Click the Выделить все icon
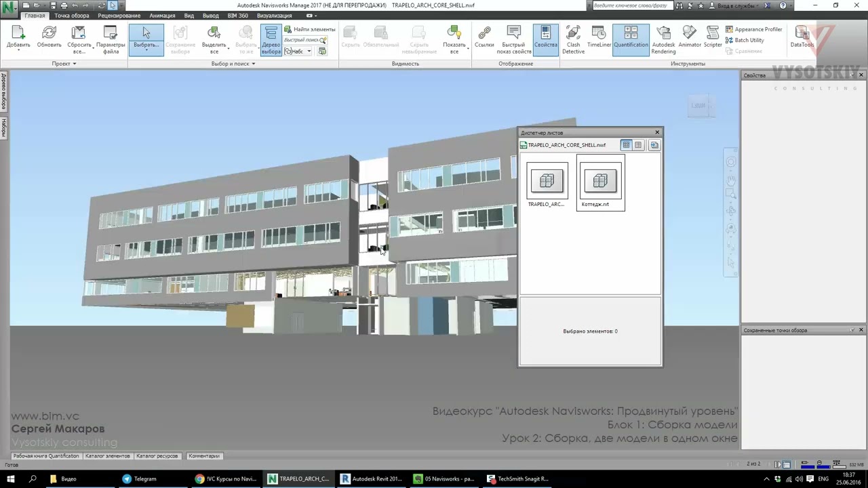Viewport: 868px width, 488px height. [214, 33]
